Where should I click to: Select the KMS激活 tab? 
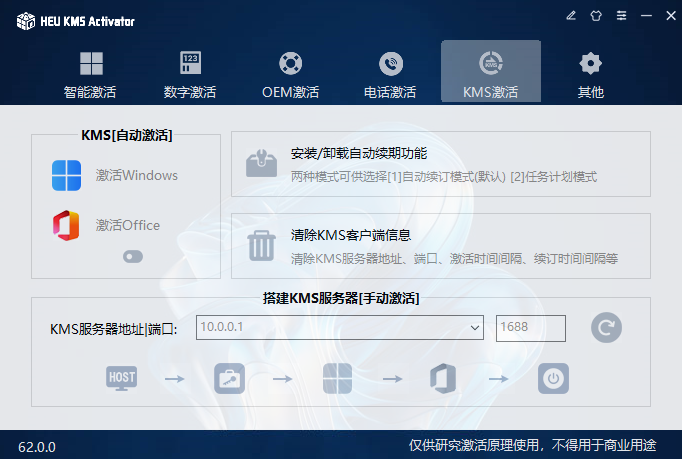(x=491, y=72)
